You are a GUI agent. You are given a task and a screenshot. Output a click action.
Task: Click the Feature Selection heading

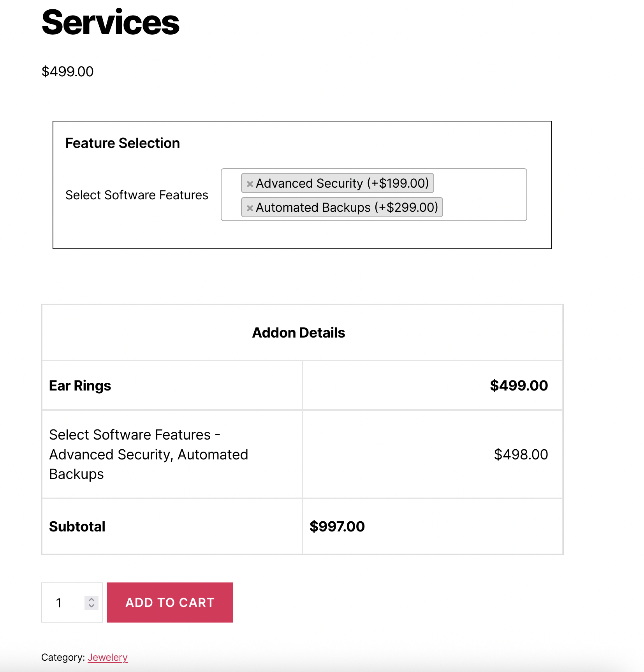122,143
